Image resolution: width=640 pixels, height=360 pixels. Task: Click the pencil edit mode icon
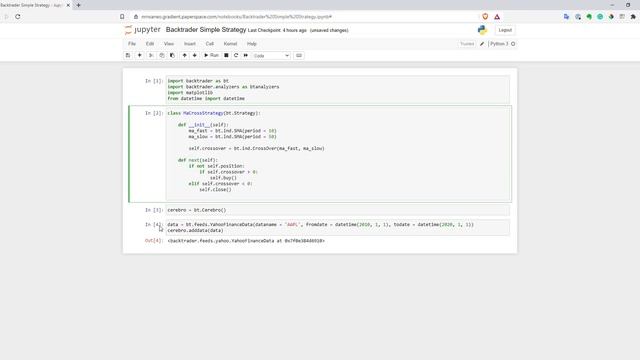[x=482, y=44]
